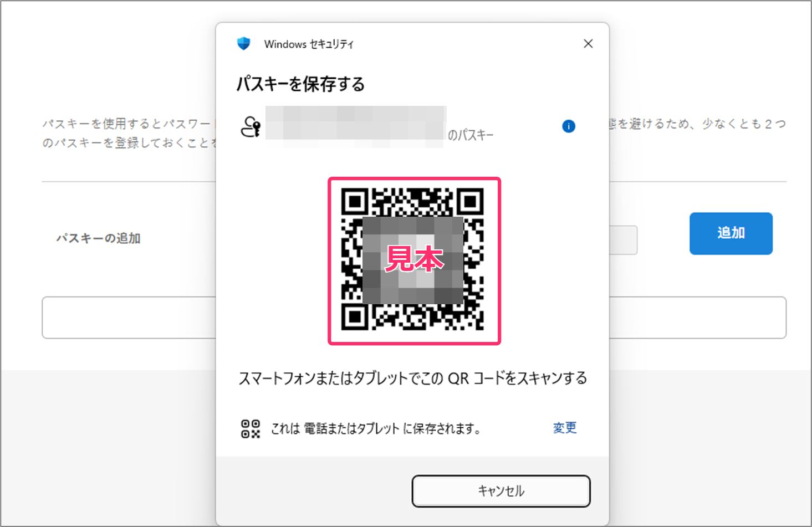
Task: Click the passkey name input field behind the dialog
Action: click(624, 240)
